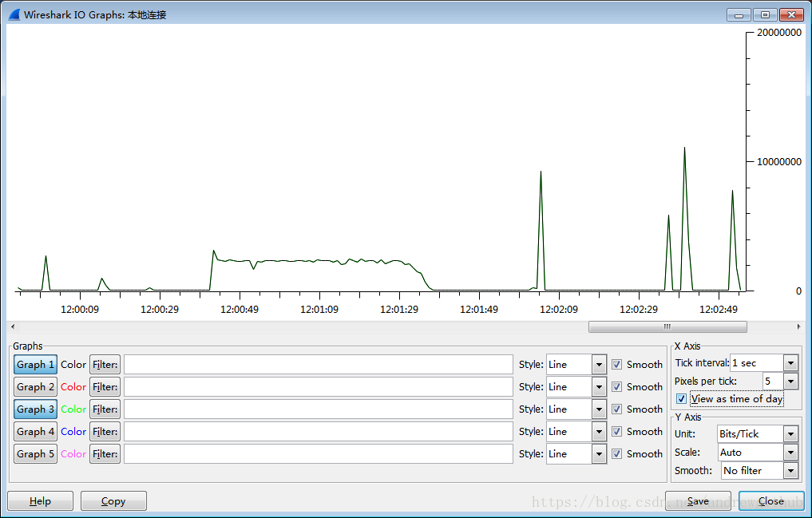Pick the magenta Color for Graph 5
The width and height of the screenshot is (812, 518).
coord(73,454)
